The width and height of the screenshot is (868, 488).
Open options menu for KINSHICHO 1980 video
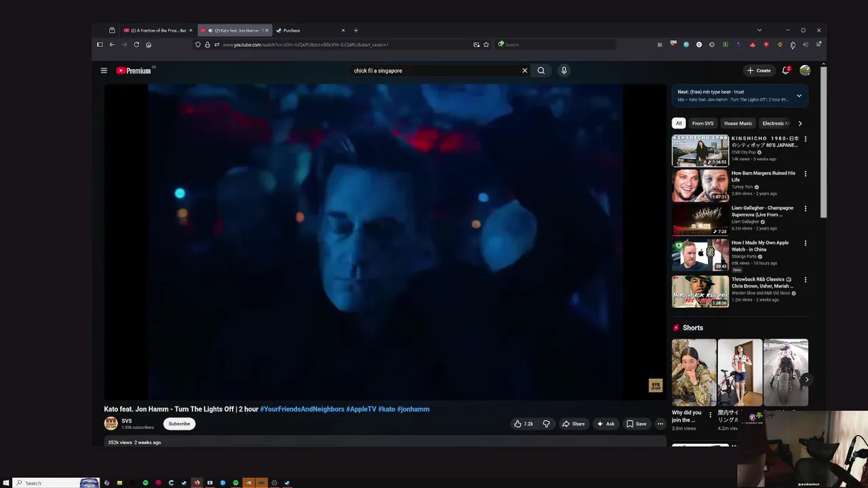(806, 139)
